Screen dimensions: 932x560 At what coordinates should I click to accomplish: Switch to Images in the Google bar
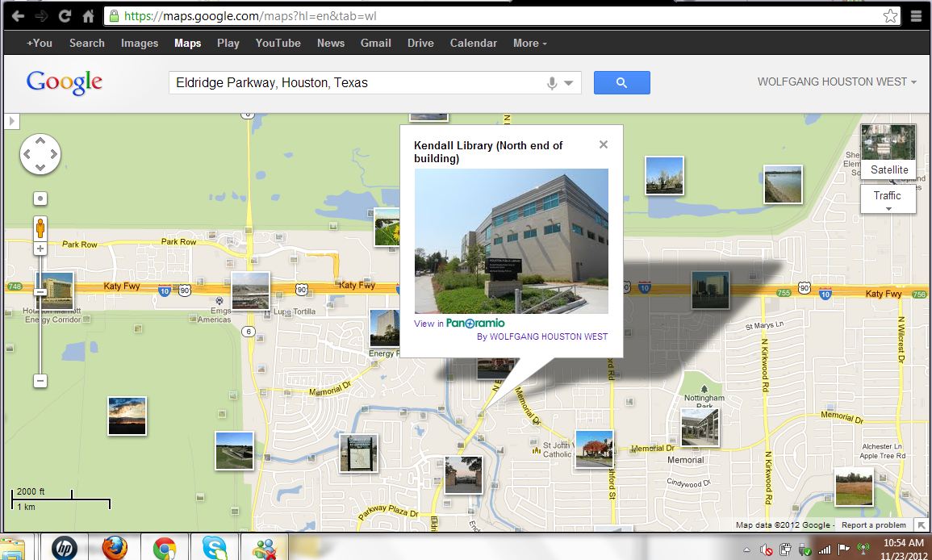[139, 43]
